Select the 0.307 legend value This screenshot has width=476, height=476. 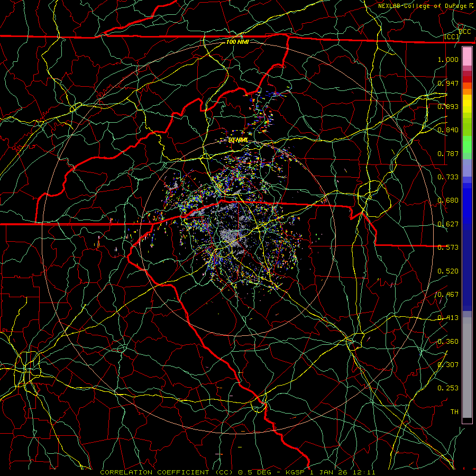(448, 365)
